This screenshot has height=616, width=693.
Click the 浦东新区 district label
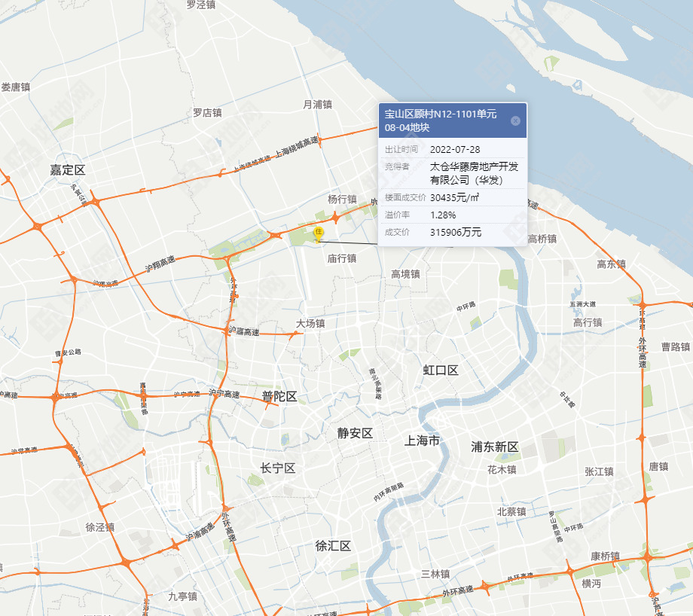[x=495, y=447]
